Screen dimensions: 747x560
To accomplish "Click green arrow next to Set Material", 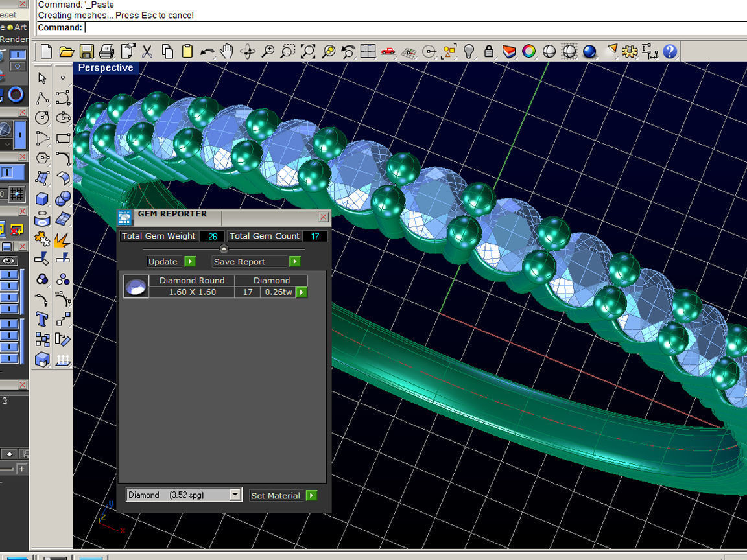I will (311, 495).
